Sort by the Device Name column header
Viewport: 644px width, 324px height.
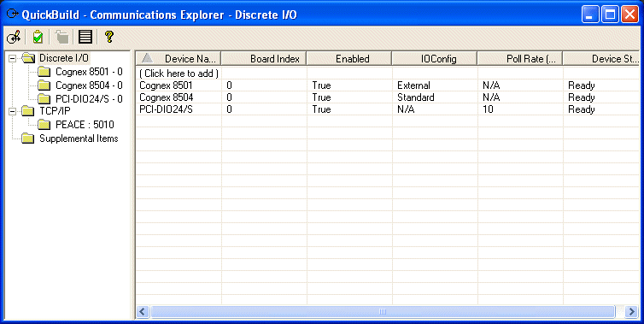179,59
